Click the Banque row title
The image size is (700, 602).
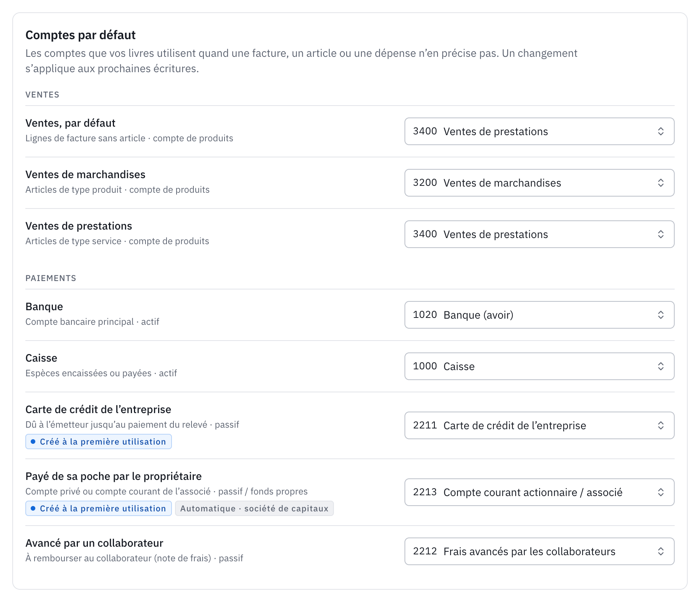tap(44, 306)
